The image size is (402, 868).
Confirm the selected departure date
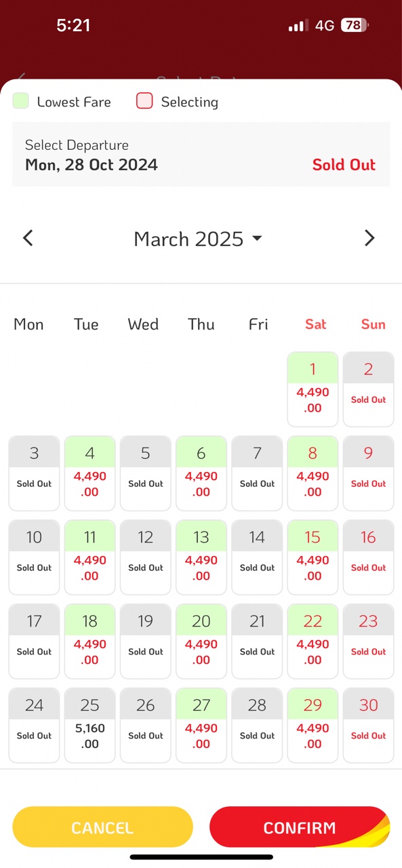pos(300,827)
